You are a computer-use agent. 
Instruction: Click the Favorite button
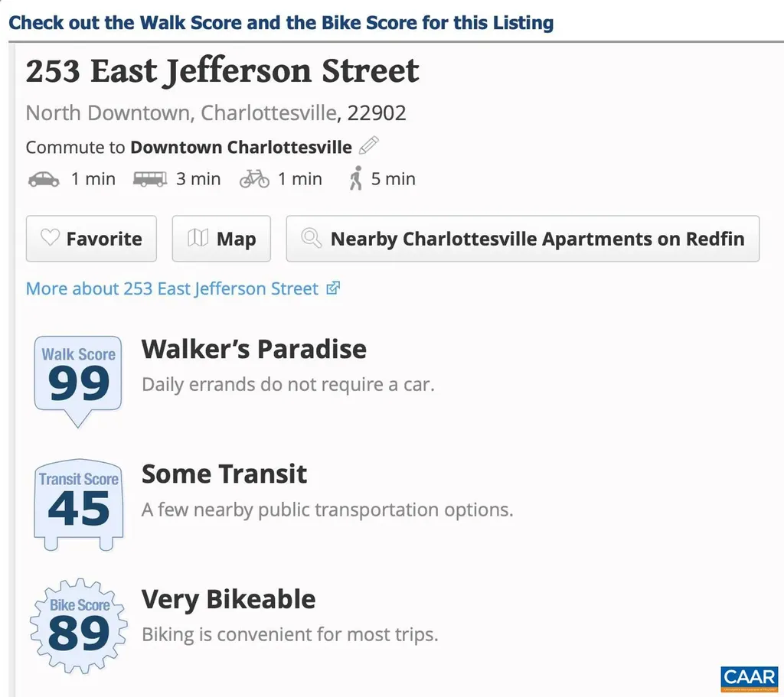[91, 238]
